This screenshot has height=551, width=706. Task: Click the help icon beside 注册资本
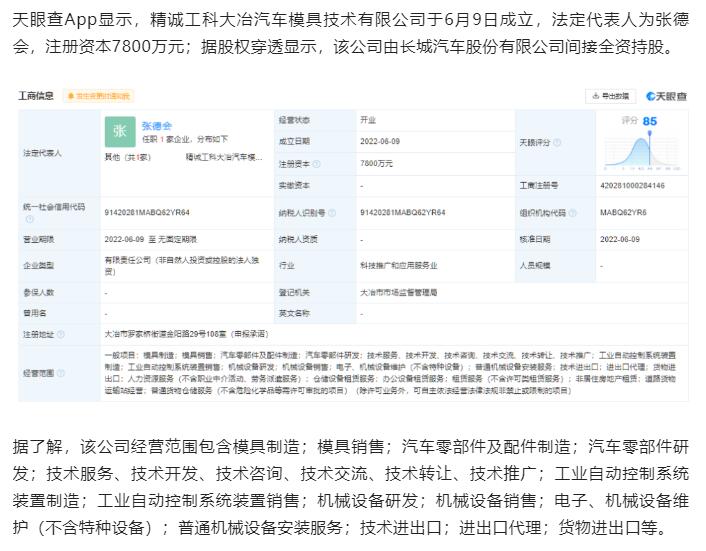pos(317,164)
